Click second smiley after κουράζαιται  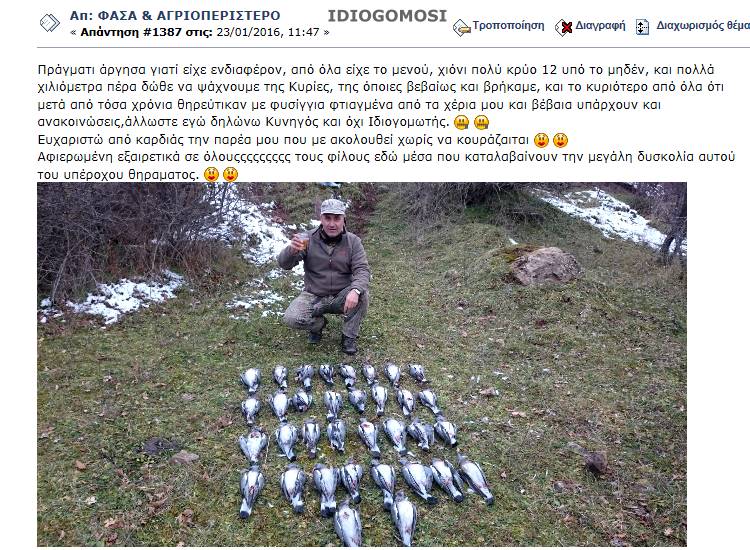click(x=561, y=140)
